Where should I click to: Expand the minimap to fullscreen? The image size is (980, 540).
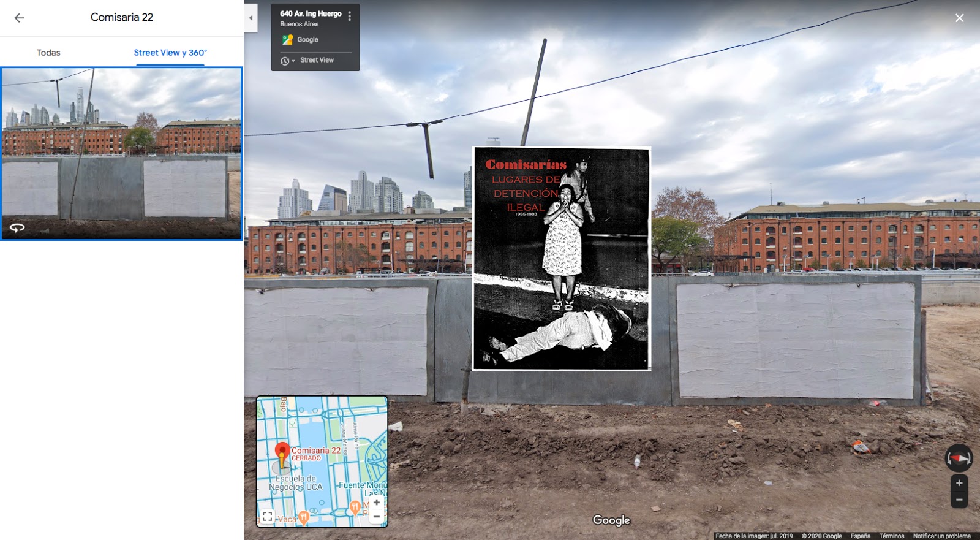267,516
